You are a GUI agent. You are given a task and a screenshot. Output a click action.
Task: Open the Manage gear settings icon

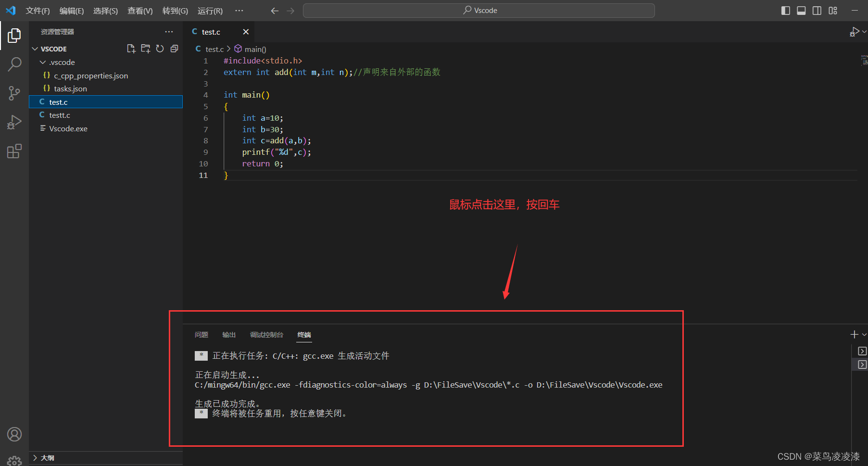14,461
